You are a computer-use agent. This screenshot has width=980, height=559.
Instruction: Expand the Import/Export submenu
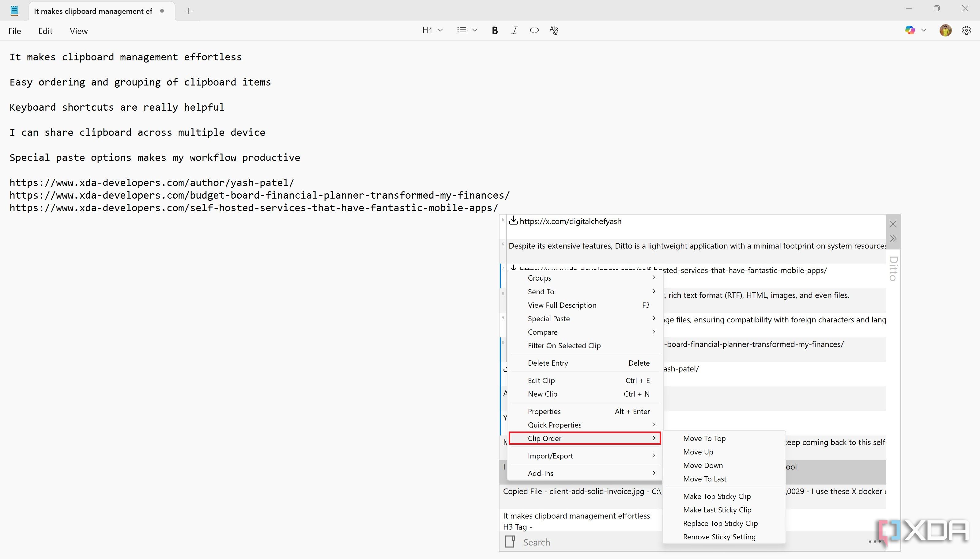click(585, 456)
